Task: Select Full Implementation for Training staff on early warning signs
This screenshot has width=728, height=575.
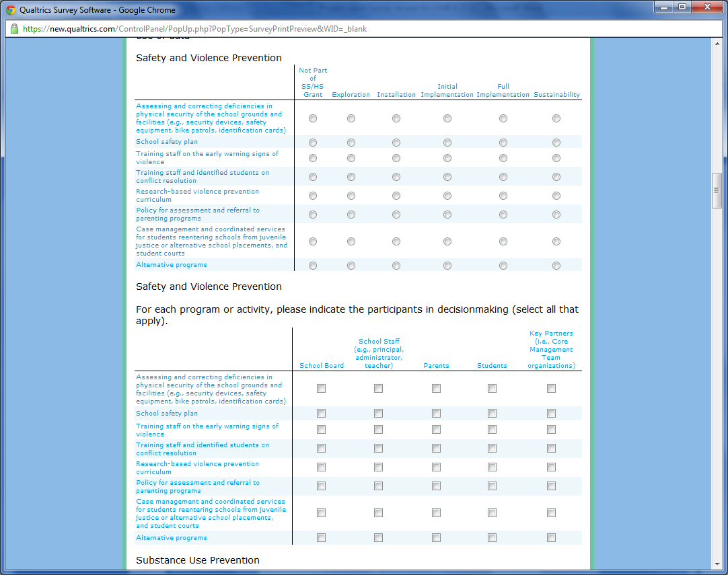Action: [503, 158]
